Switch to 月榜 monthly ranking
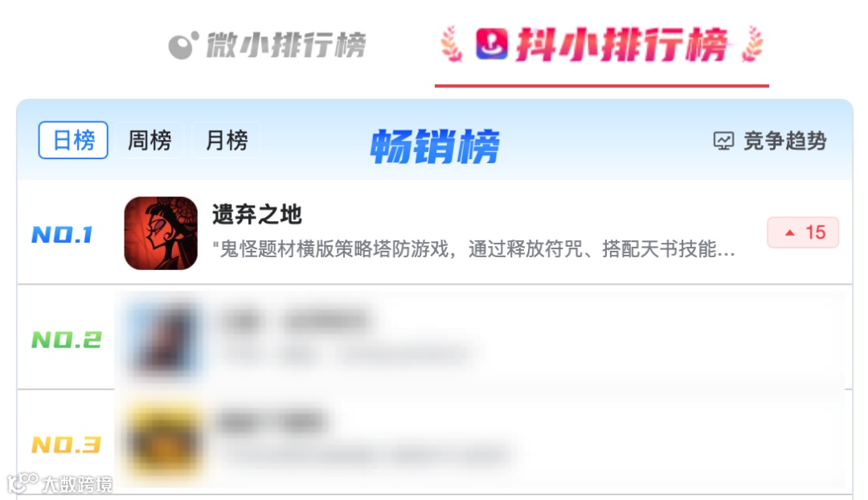Image resolution: width=868 pixels, height=500 pixels. (227, 140)
